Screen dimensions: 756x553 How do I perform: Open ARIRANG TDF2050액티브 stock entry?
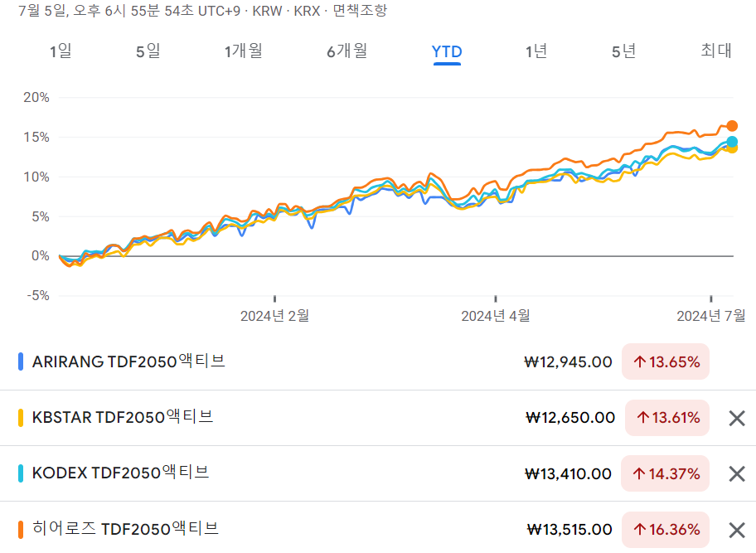pos(128,361)
